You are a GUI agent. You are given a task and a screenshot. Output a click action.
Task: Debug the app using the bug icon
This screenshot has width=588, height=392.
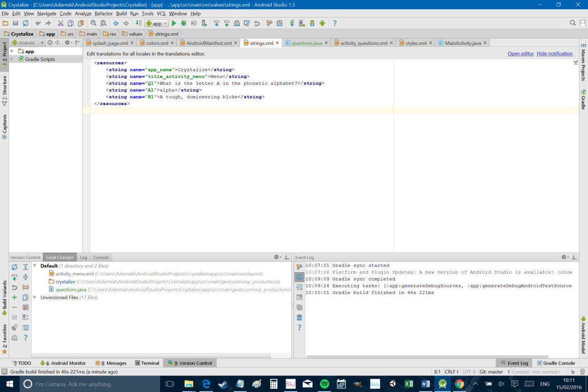[x=184, y=23]
